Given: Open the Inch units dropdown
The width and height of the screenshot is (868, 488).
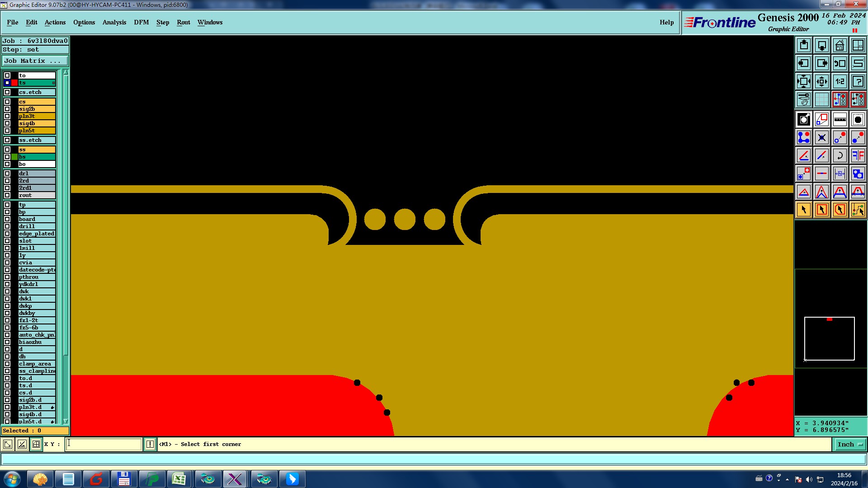Looking at the screenshot, I should (850, 445).
